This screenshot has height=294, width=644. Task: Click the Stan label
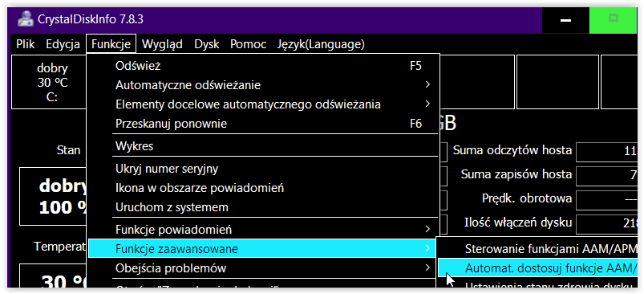pyautogui.click(x=69, y=150)
